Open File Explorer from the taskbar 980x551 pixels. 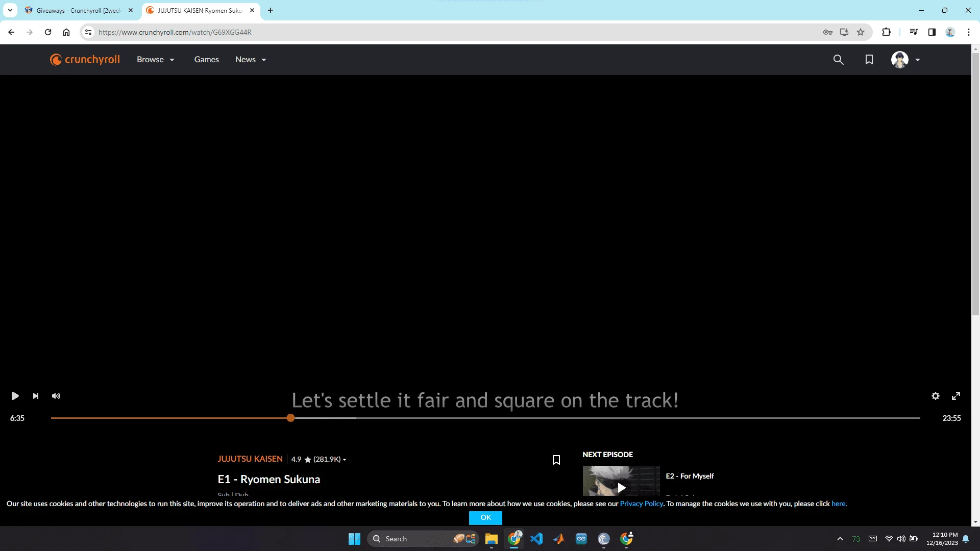click(492, 539)
